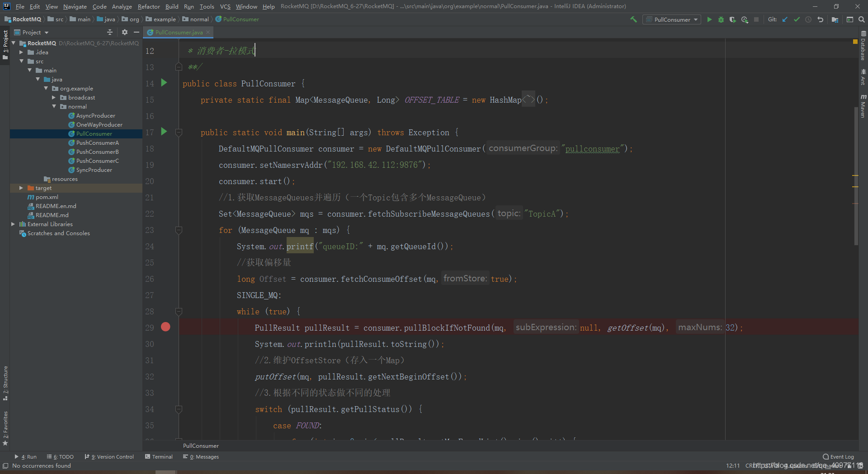Toggle the breakpoint on line 29

pos(165,327)
